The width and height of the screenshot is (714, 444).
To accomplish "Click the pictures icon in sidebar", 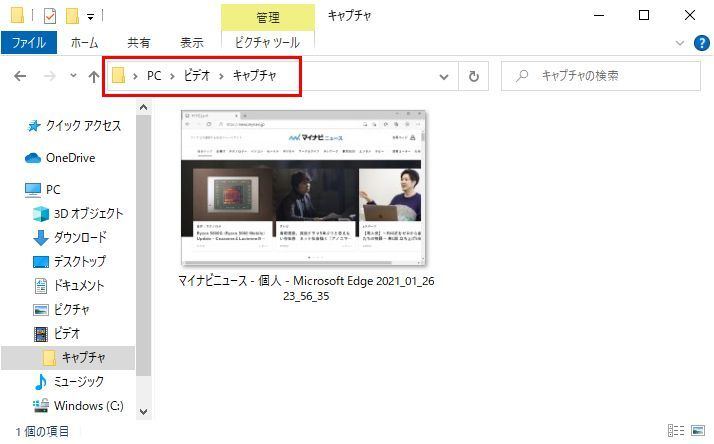I will (x=41, y=310).
